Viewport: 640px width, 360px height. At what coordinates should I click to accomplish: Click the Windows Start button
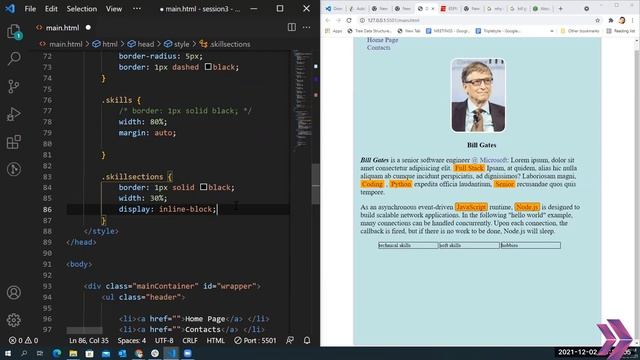click(8, 353)
